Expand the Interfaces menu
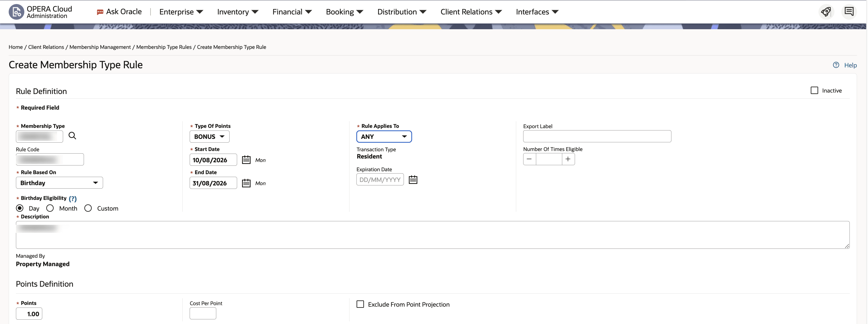The image size is (868, 324). 537,12
